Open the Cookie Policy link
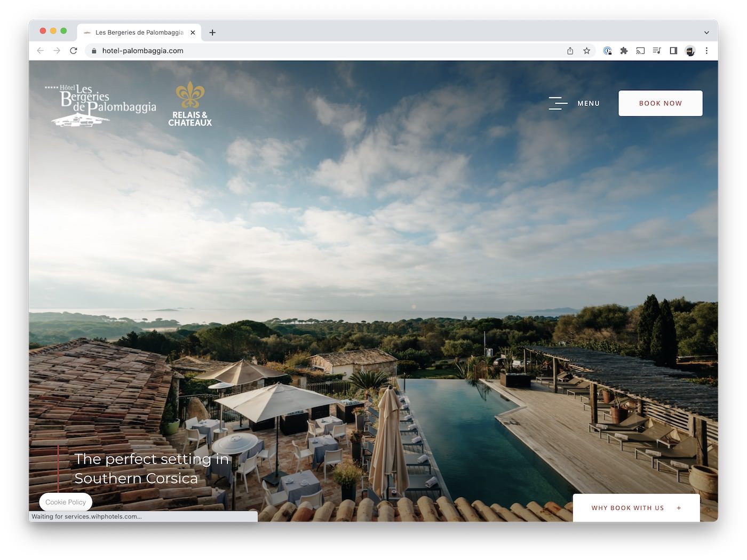Screen dimensions: 747x560 (66, 502)
